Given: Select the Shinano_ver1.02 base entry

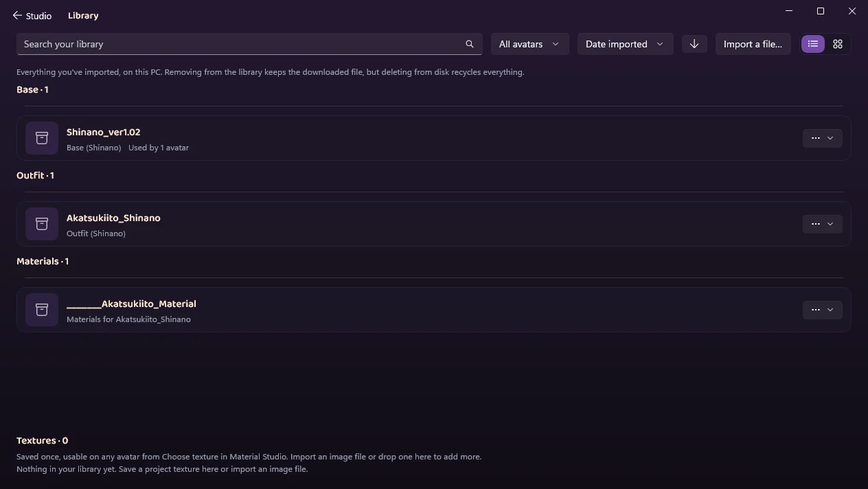Looking at the screenshot, I should pos(434,138).
